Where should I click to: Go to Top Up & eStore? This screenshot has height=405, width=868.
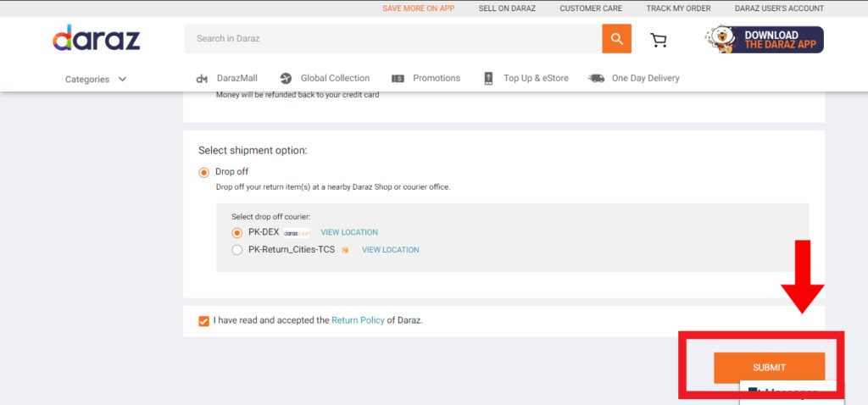(x=536, y=78)
